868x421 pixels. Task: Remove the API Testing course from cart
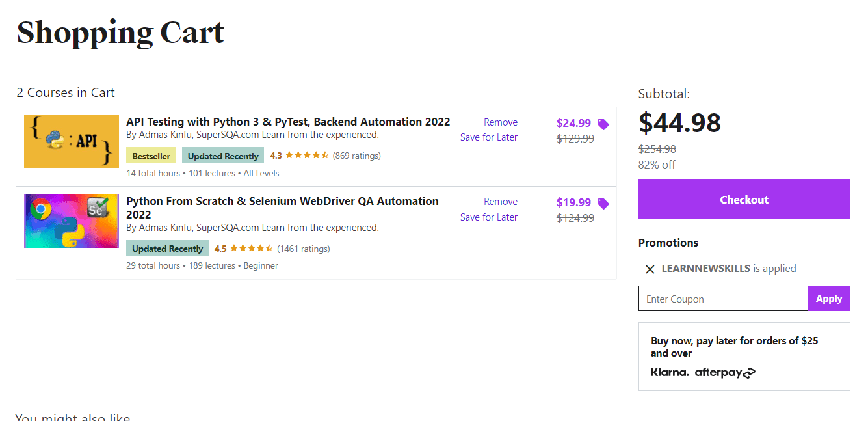[500, 122]
